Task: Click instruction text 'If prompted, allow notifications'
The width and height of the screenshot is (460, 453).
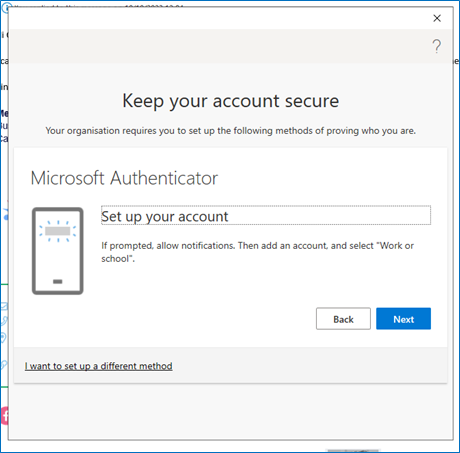Action: point(168,246)
